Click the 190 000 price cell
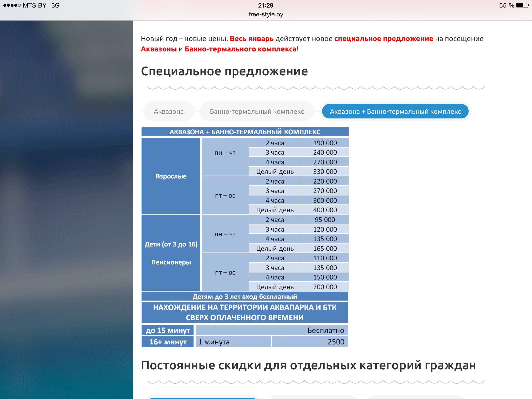 coord(325,143)
